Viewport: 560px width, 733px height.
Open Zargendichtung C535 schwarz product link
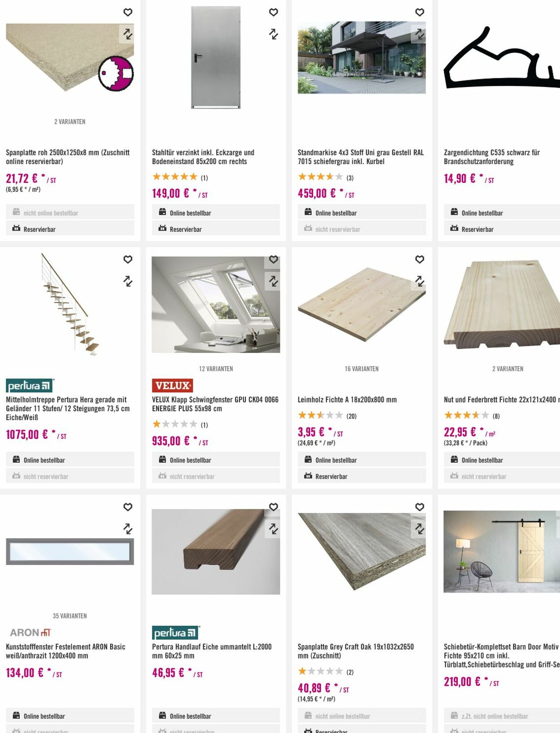click(492, 157)
